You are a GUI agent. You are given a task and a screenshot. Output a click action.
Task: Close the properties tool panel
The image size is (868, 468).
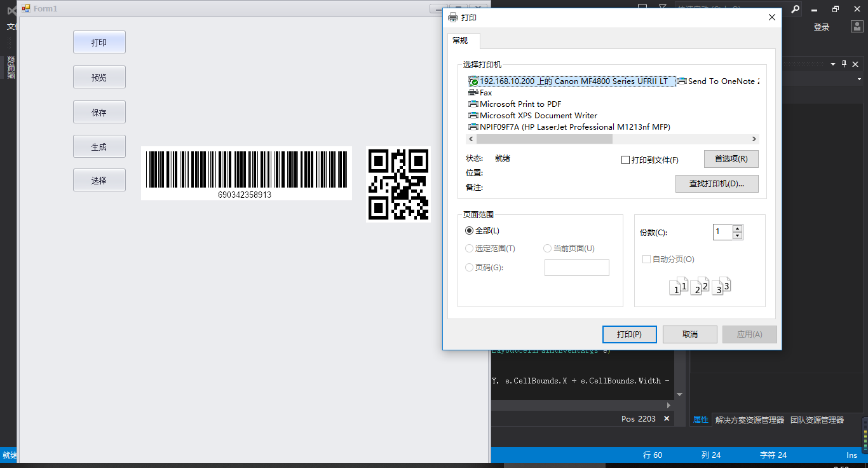855,64
